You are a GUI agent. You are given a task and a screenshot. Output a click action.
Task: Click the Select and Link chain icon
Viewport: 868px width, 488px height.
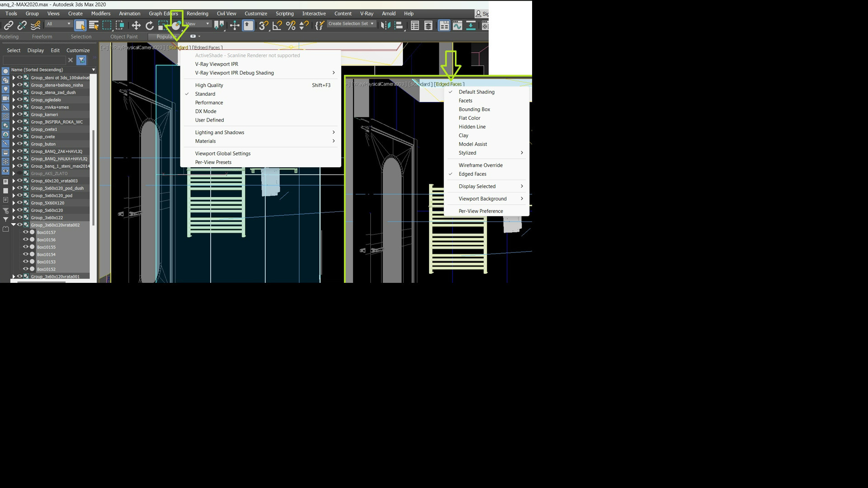9,26
